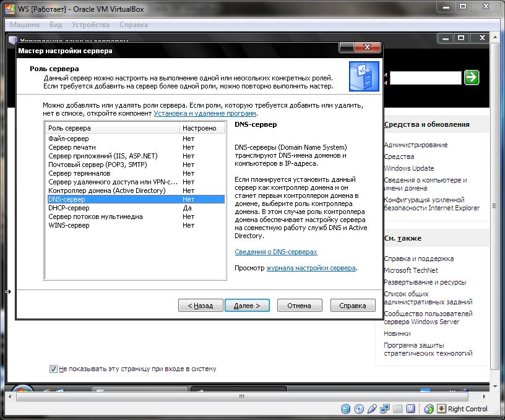The width and height of the screenshot is (505, 420).
Task: Select the WINS-сервер role row
Action: pos(136,225)
